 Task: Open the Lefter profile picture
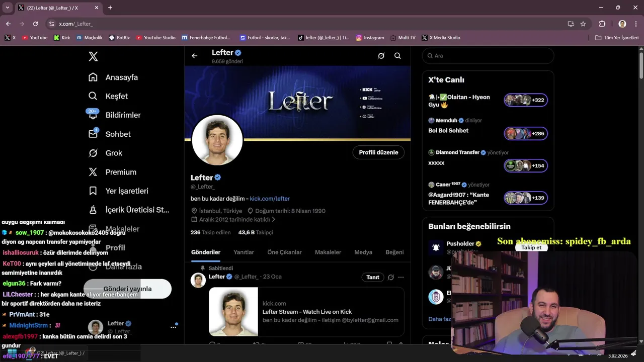point(217,140)
